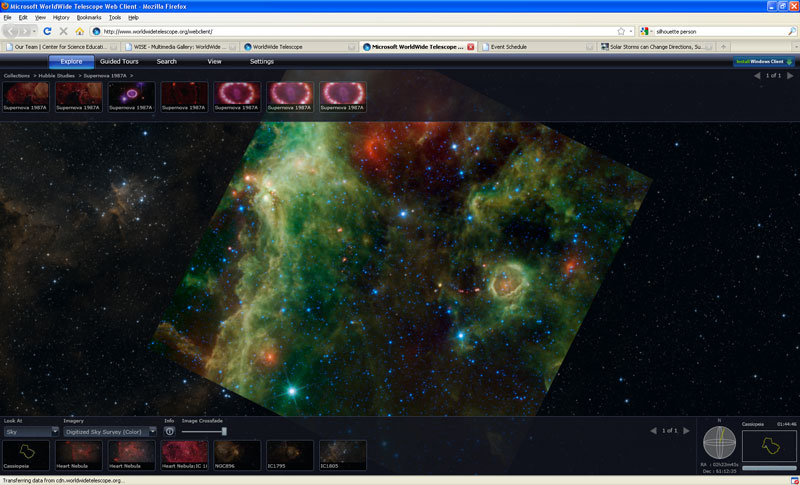Go to the Firefox home page icon
800x485 pixels.
click(80, 31)
